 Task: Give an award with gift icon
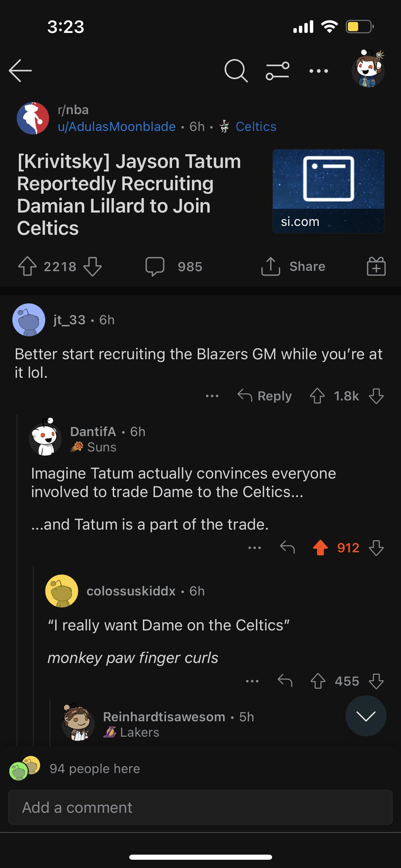click(x=376, y=266)
